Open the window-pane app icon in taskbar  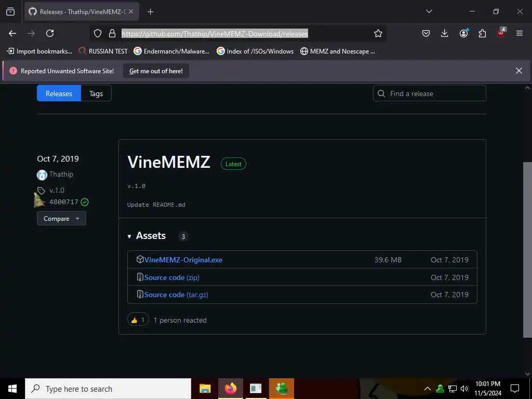(x=256, y=389)
